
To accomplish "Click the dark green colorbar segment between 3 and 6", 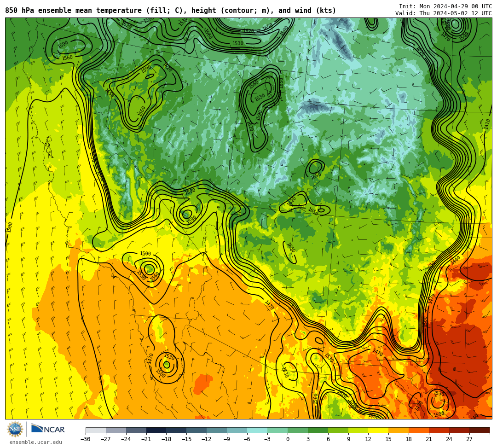I will click(x=318, y=430).
